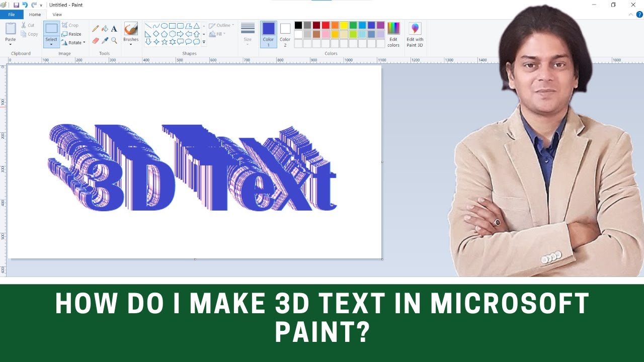Switch to the Home ribbon tab
Screen dimensions: 644x362
[35, 15]
